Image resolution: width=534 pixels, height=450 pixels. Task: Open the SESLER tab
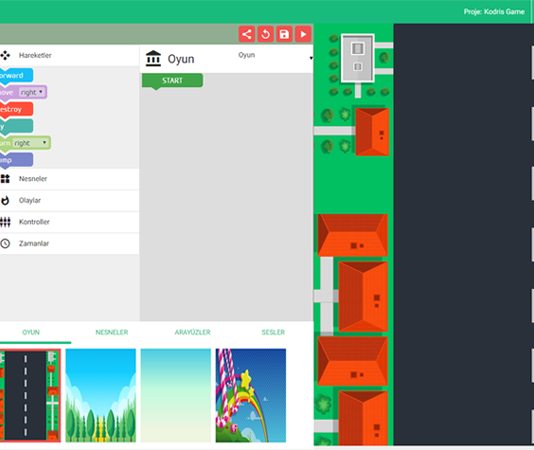pyautogui.click(x=273, y=332)
